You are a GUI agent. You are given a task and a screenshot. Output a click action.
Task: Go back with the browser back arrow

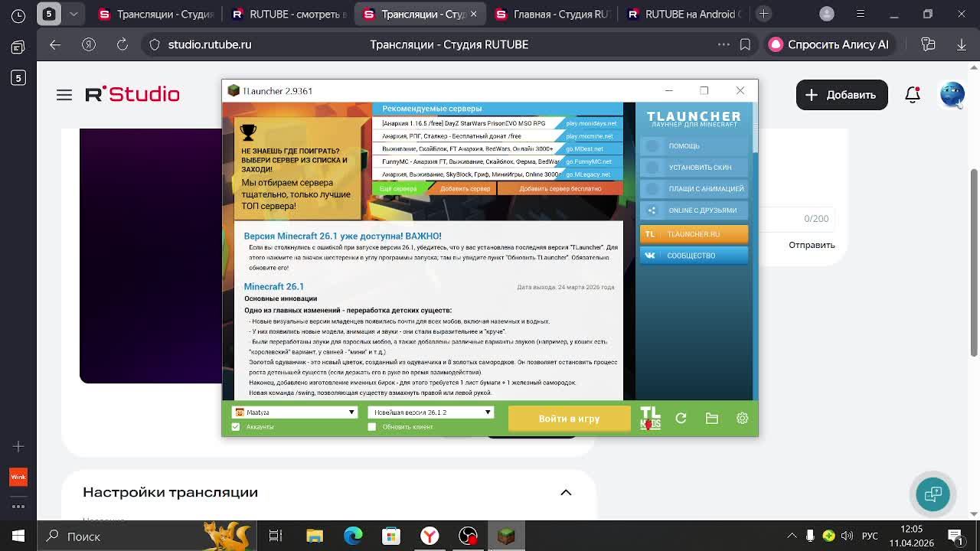[x=55, y=44]
